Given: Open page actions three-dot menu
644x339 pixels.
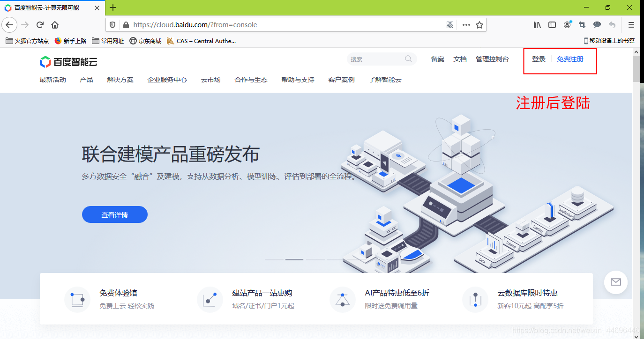Looking at the screenshot, I should 466,25.
